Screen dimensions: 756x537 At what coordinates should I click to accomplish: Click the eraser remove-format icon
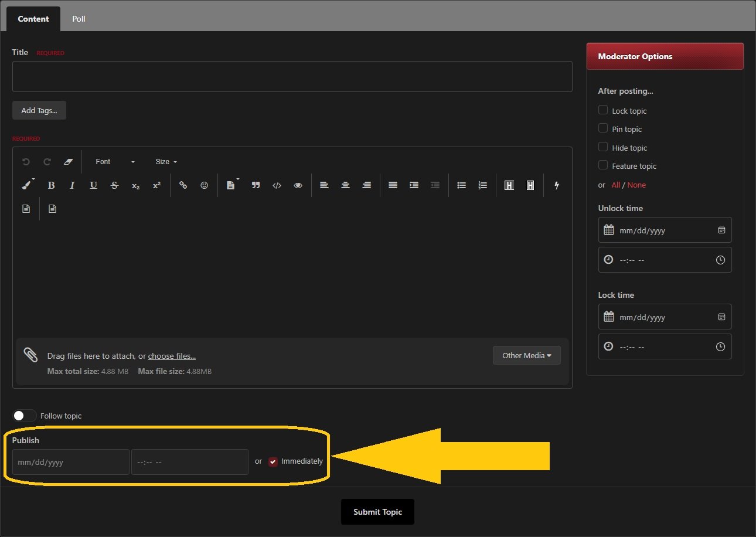[x=68, y=162]
